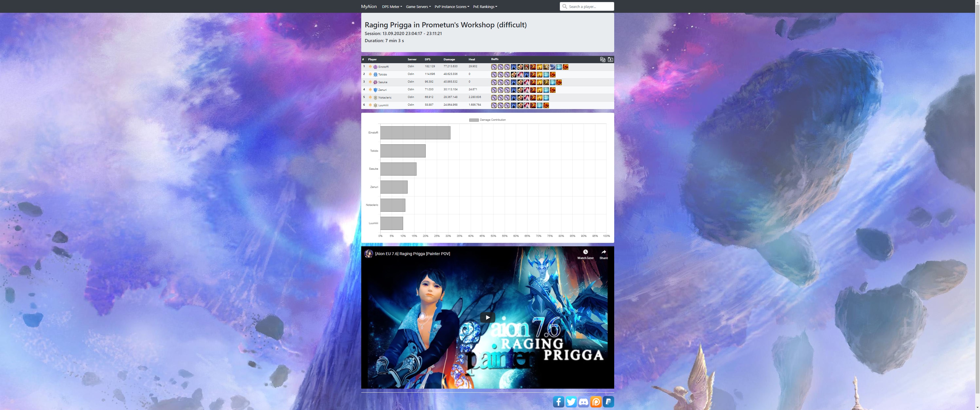Click Einstoffi's bar in the damage chart
Screen dimensions: 980x410
(x=415, y=133)
